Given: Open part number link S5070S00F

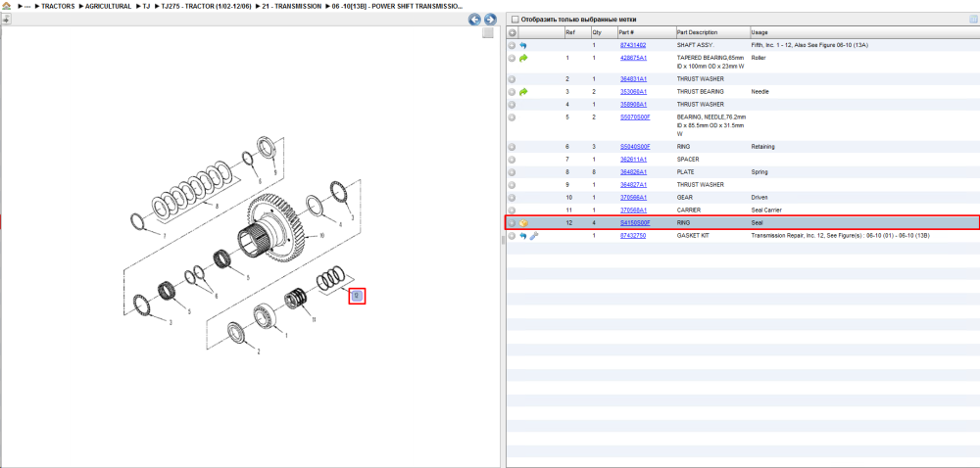Looking at the screenshot, I should pyautogui.click(x=635, y=117).
